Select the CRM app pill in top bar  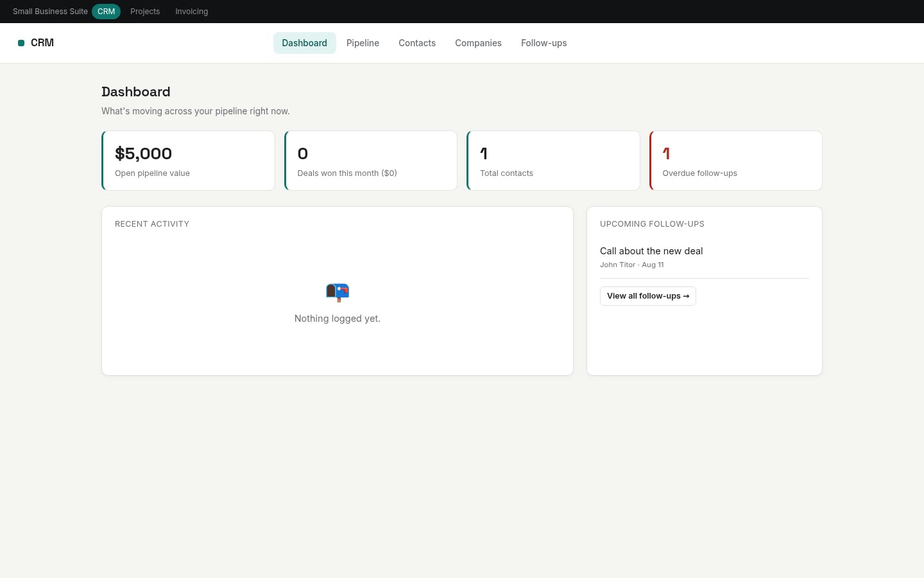coord(106,12)
